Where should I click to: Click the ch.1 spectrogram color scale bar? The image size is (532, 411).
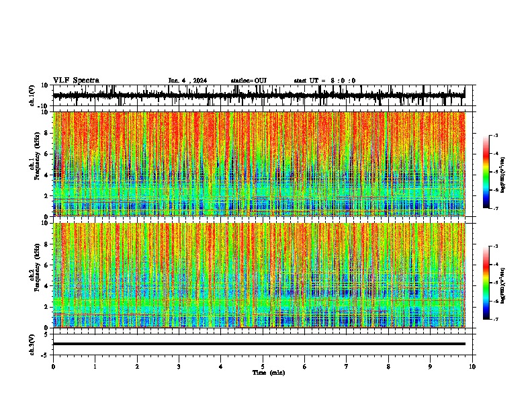pos(486,172)
